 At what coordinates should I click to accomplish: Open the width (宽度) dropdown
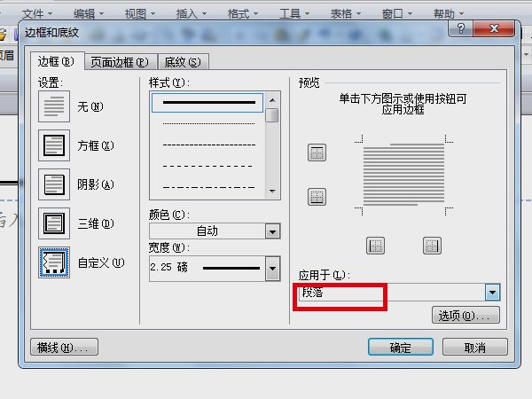[272, 269]
